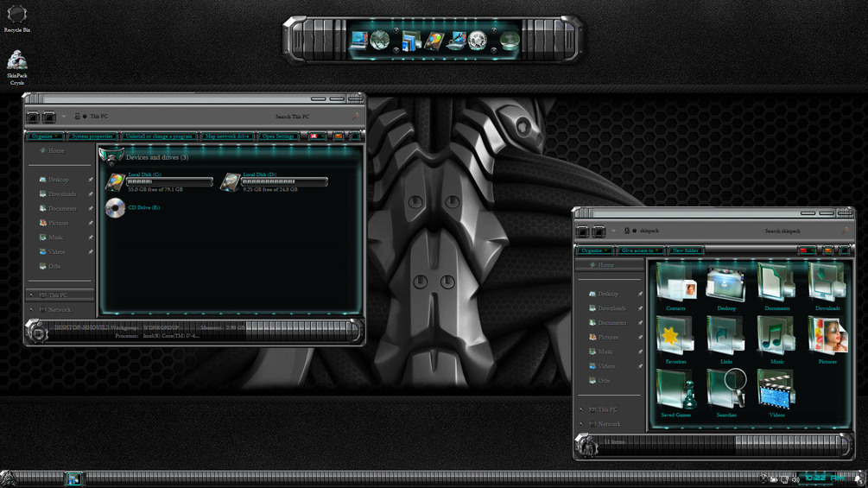Screen dimensions: 868x488
Task: Click Uninstall or change a program
Action: [159, 136]
